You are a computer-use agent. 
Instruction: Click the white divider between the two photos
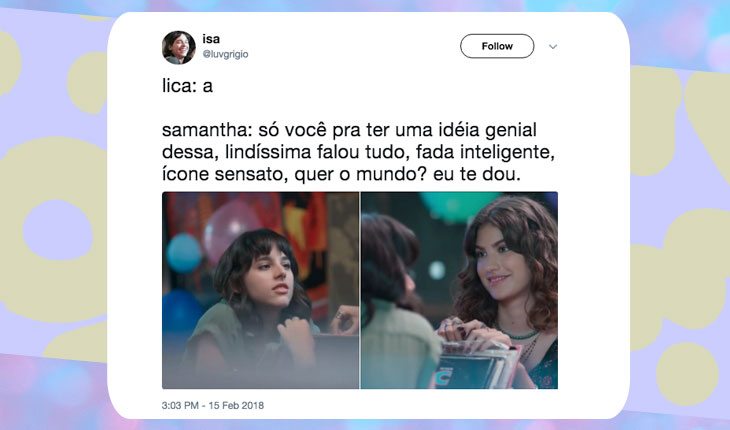pos(360,290)
